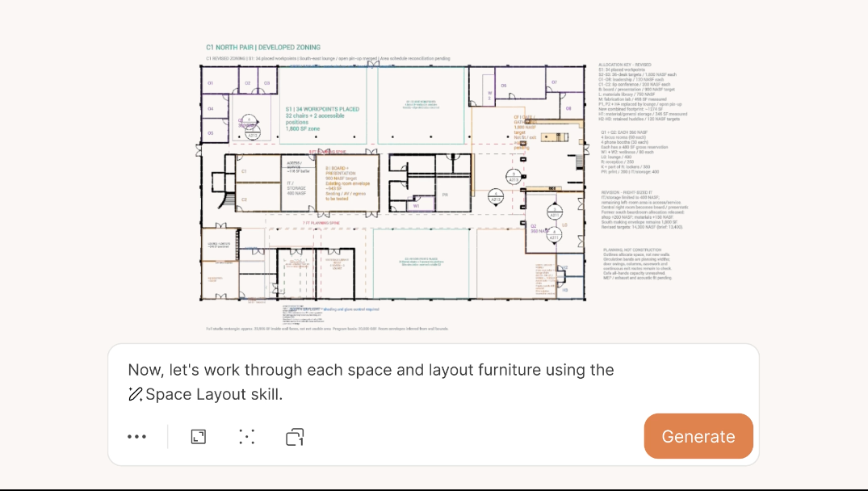This screenshot has height=491, width=868.
Task: Click the 'C1 NORTH PAIR | DEVELOPED ZONING' title
Action: [x=263, y=48]
